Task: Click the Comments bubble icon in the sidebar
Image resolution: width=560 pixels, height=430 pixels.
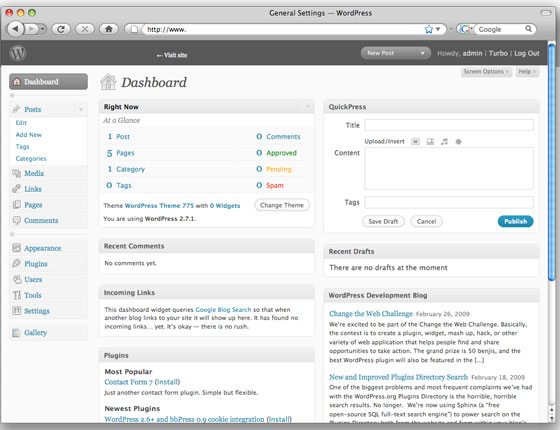Action: click(x=17, y=220)
